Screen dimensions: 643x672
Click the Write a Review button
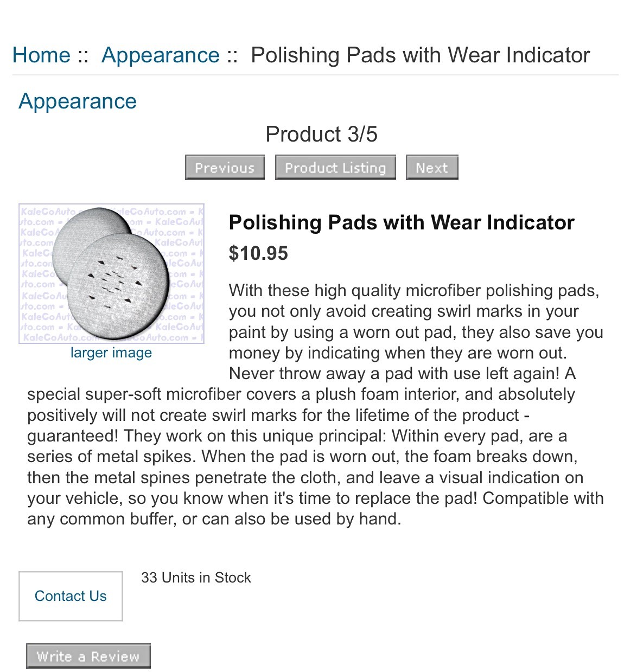point(88,656)
